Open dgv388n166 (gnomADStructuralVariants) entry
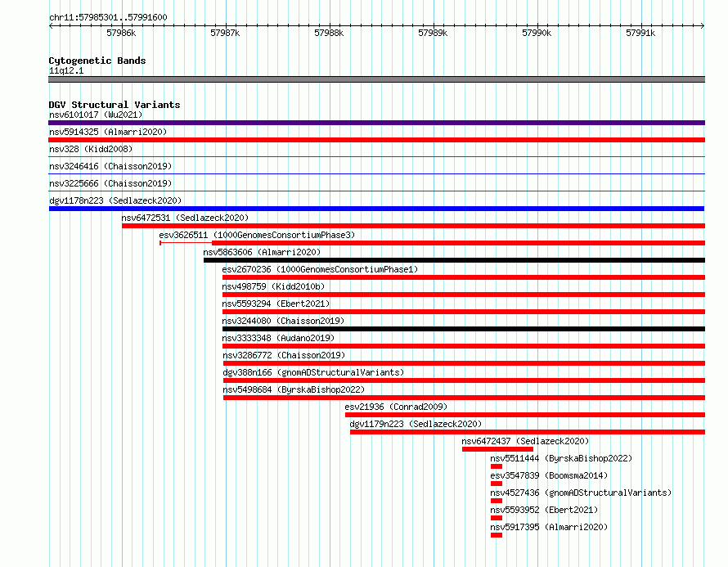 (313, 372)
